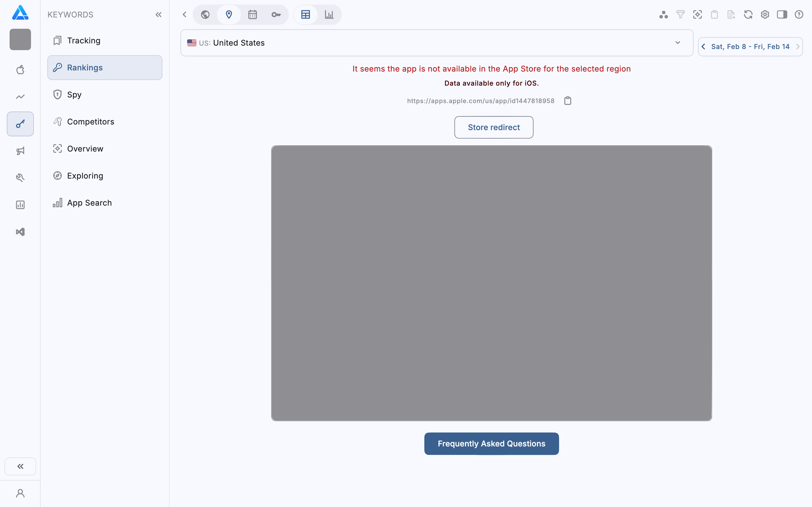Screen dimensions: 812x507
Task: Click the copy URL clipboard icon
Action: pyautogui.click(x=567, y=101)
